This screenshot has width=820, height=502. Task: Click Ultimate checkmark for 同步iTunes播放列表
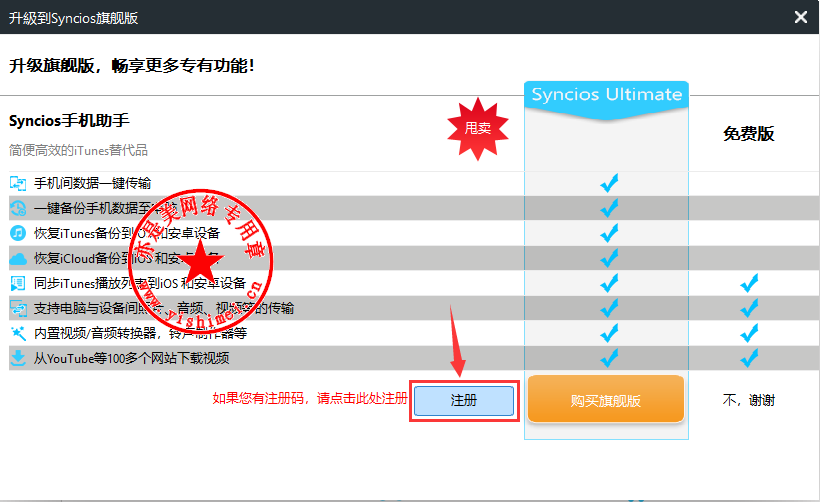point(609,283)
